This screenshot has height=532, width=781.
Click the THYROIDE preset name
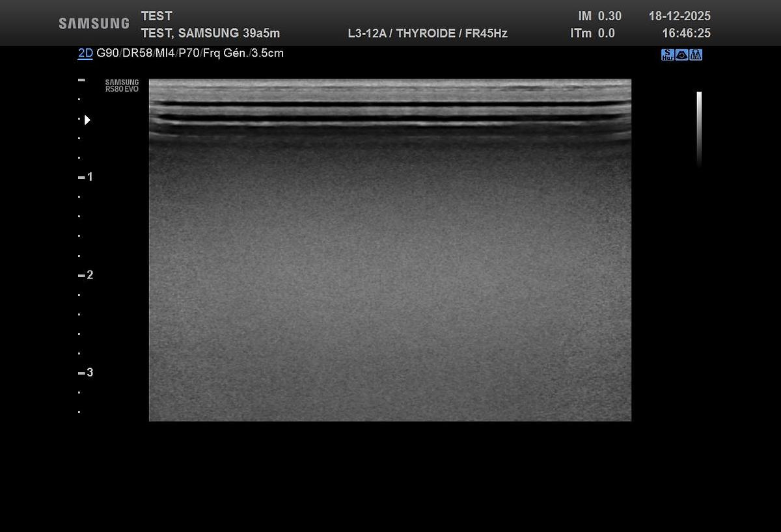[425, 33]
